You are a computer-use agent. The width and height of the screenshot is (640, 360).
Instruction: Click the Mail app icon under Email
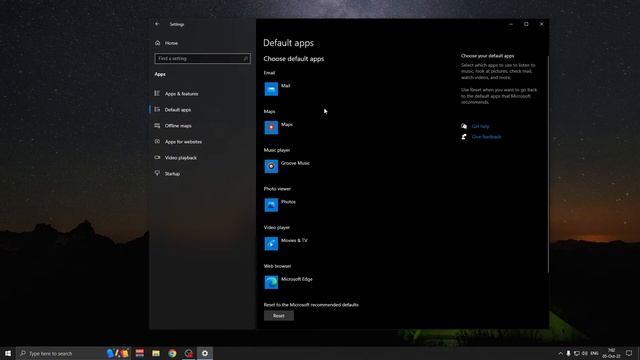tap(271, 89)
